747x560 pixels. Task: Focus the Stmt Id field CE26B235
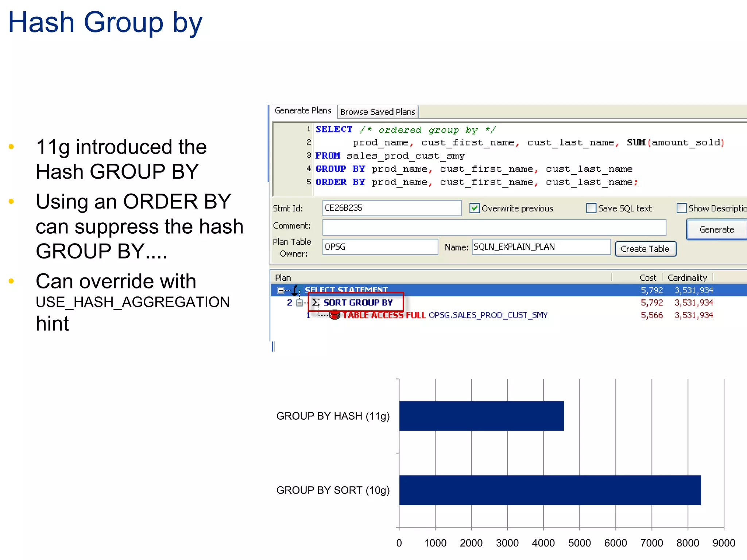click(x=392, y=208)
